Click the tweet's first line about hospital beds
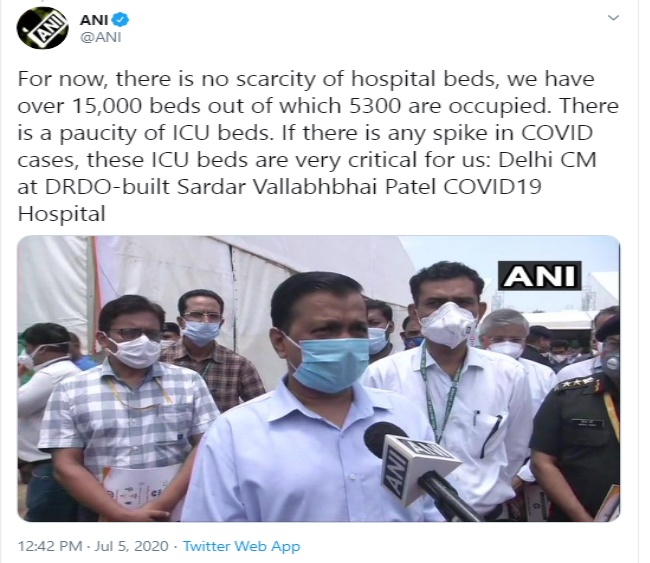 click(x=306, y=79)
